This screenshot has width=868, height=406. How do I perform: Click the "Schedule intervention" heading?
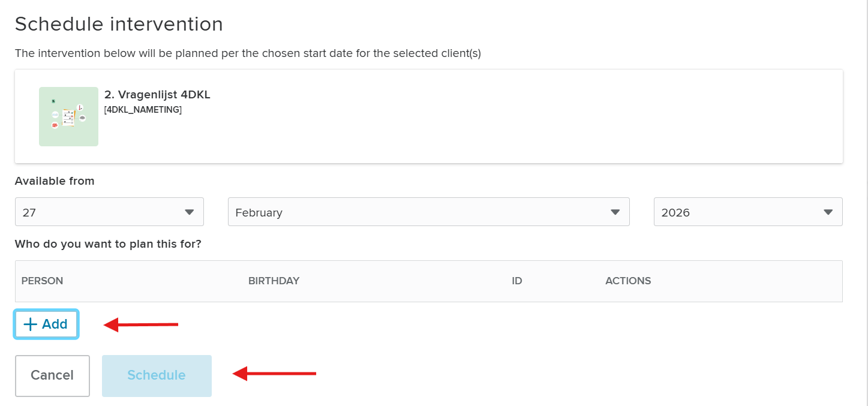coord(119,24)
